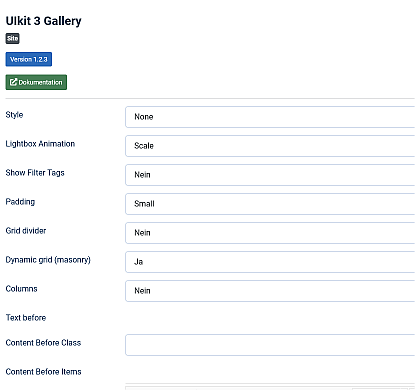This screenshot has height=390, width=415.
Task: Open the Dokumentation link button
Action: [x=36, y=82]
